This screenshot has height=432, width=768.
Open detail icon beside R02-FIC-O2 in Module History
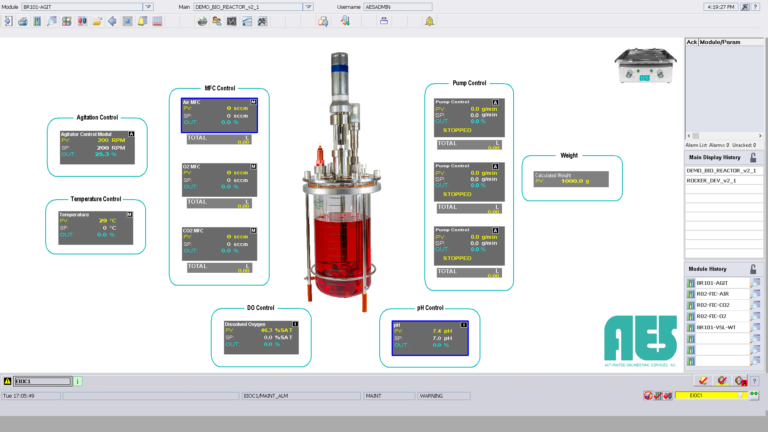tap(756, 316)
